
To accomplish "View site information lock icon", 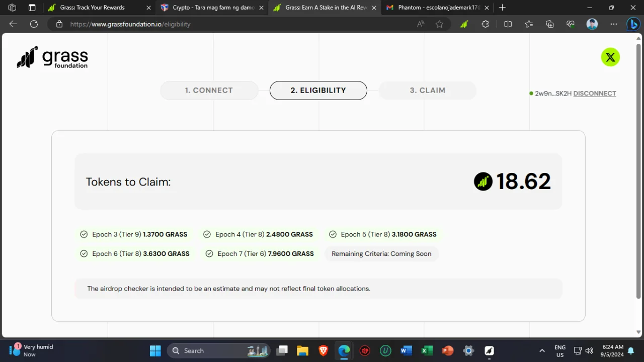I will point(59,24).
